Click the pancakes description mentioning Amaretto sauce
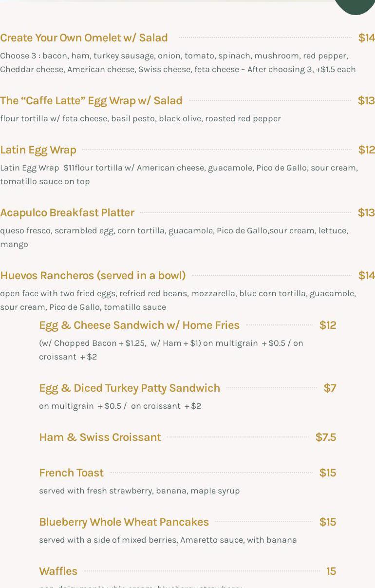This screenshot has width=375, height=588. point(168,540)
